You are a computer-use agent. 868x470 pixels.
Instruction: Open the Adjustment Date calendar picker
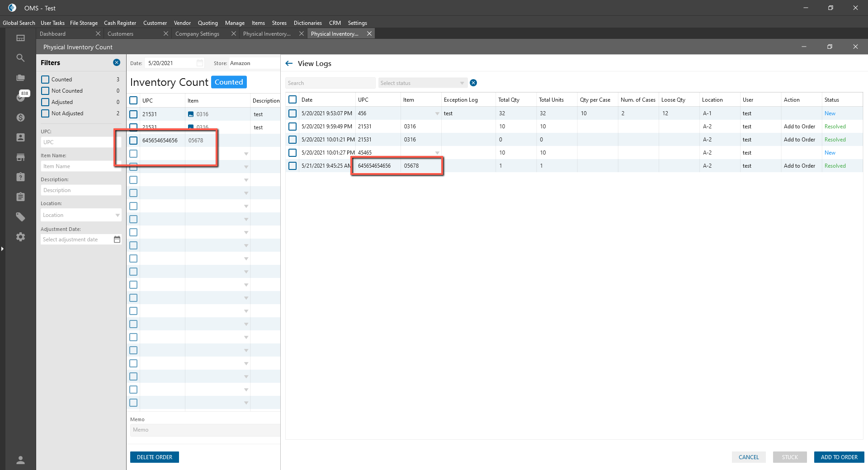(x=117, y=240)
